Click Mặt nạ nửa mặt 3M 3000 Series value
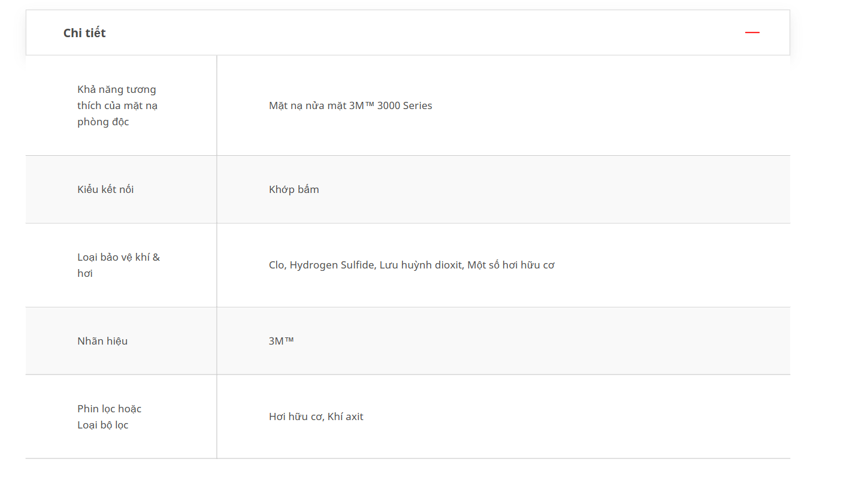This screenshot has width=868, height=489. 350,105
